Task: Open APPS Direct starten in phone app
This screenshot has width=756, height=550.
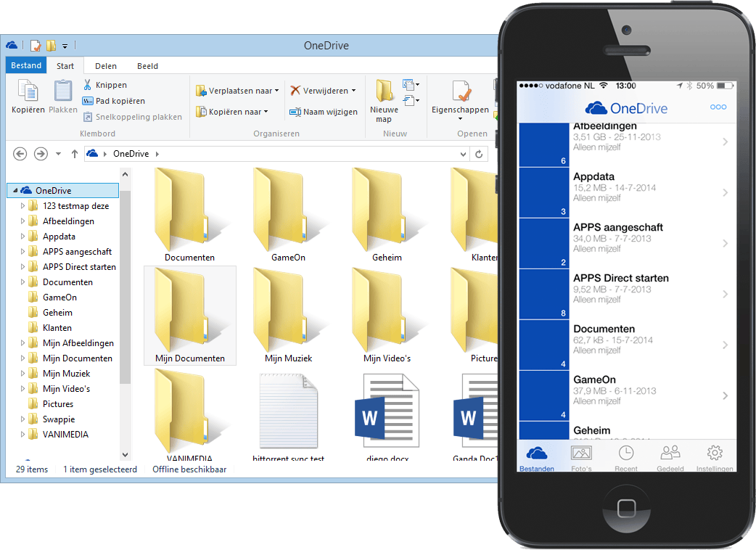Action: click(628, 294)
